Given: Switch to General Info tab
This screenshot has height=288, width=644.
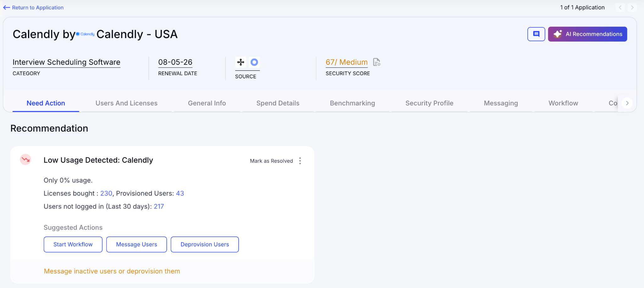Looking at the screenshot, I should [207, 103].
